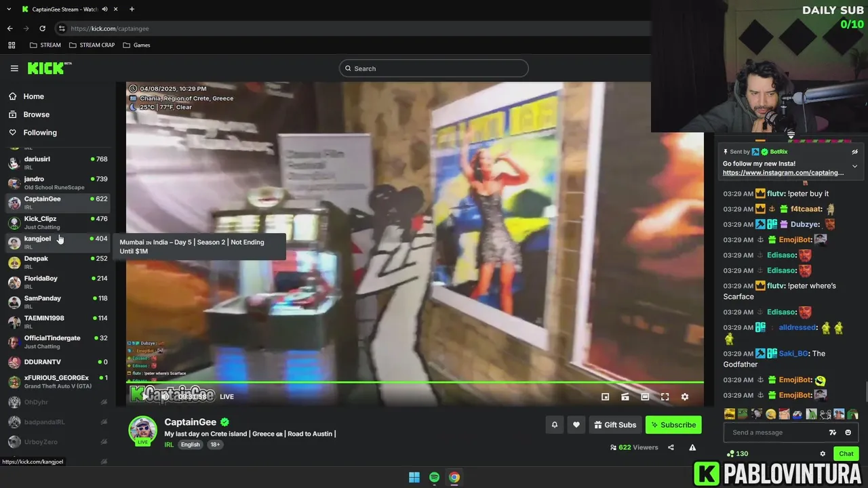
Task: Click CaptainGee profile avatar
Action: [143, 430]
